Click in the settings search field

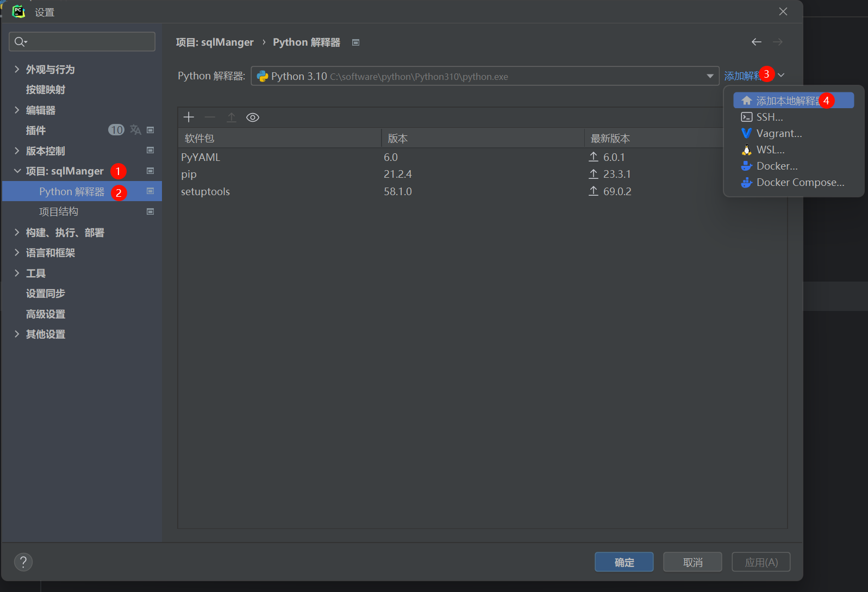pyautogui.click(x=82, y=41)
